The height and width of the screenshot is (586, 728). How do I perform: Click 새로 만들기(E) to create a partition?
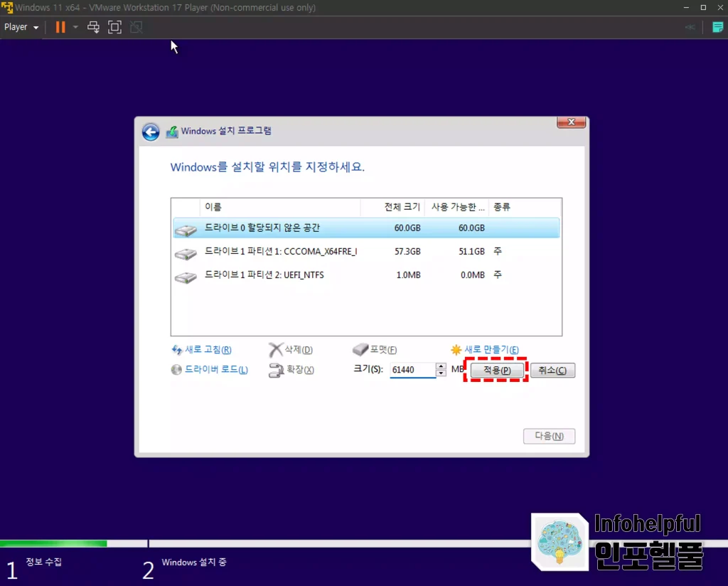tap(485, 349)
